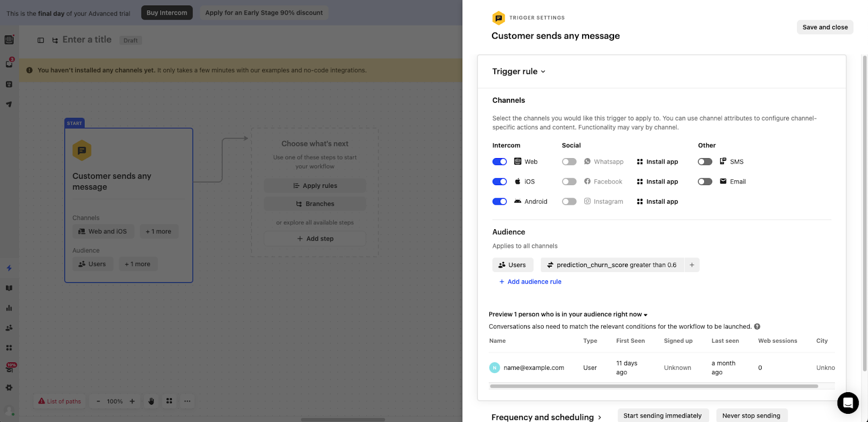Click the help question mark next to conditions text

click(757, 326)
